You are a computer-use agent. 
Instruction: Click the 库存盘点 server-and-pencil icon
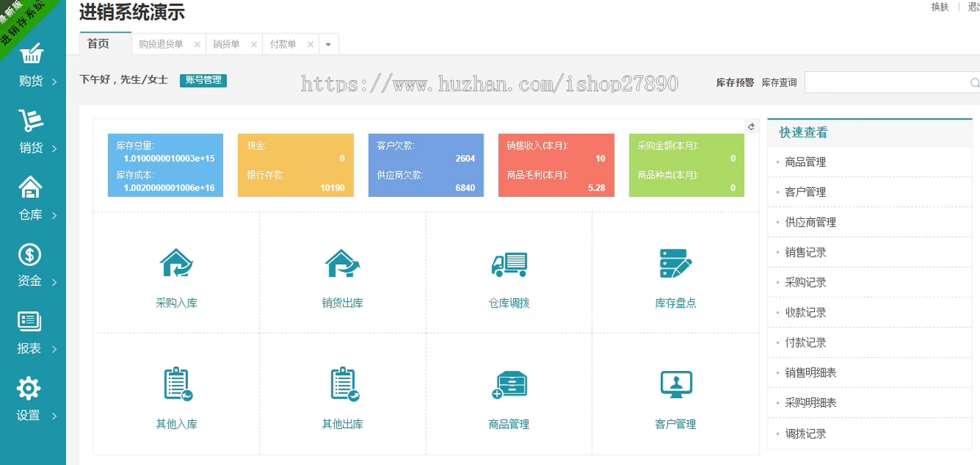tap(675, 263)
